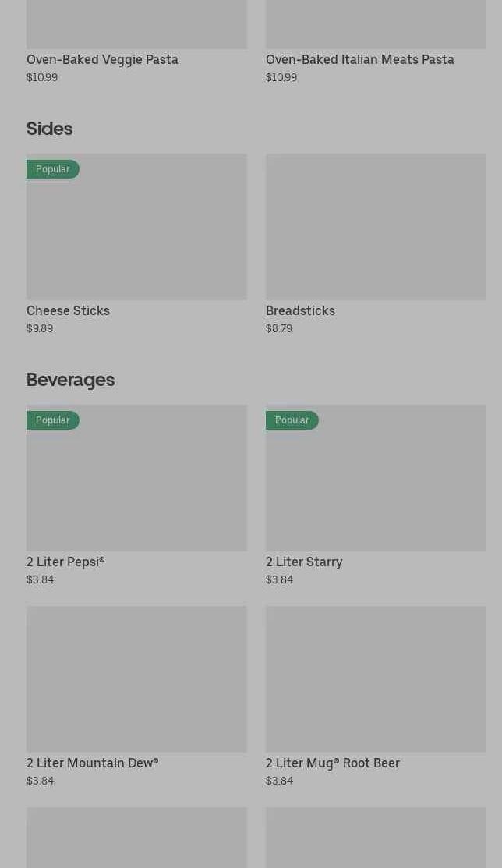The height and width of the screenshot is (868, 502).
Task: Click the Breadsticks name link
Action: pos(301,310)
